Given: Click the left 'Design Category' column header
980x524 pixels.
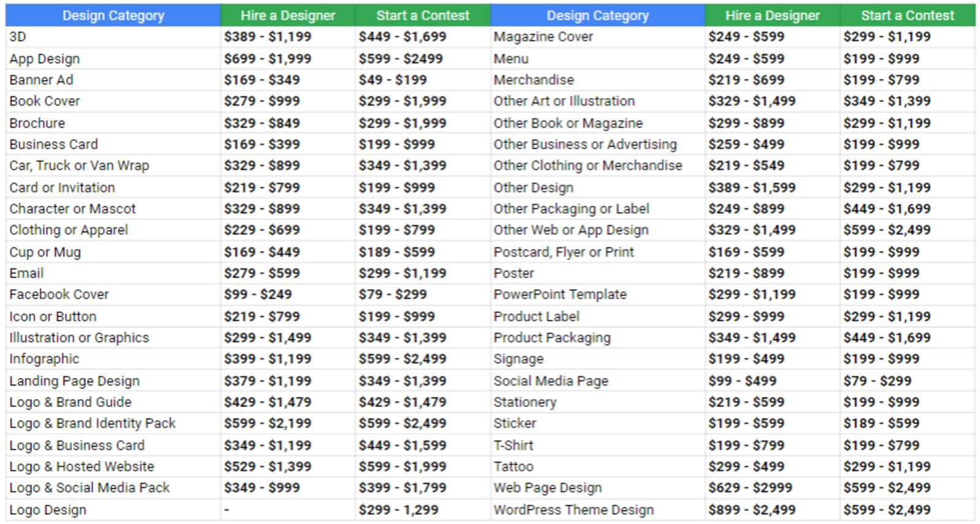Looking at the screenshot, I should (x=113, y=15).
